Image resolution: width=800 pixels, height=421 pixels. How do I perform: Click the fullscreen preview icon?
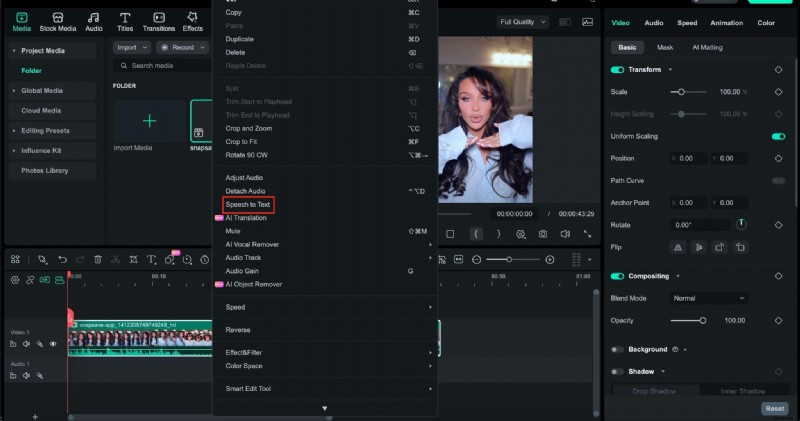(x=588, y=234)
